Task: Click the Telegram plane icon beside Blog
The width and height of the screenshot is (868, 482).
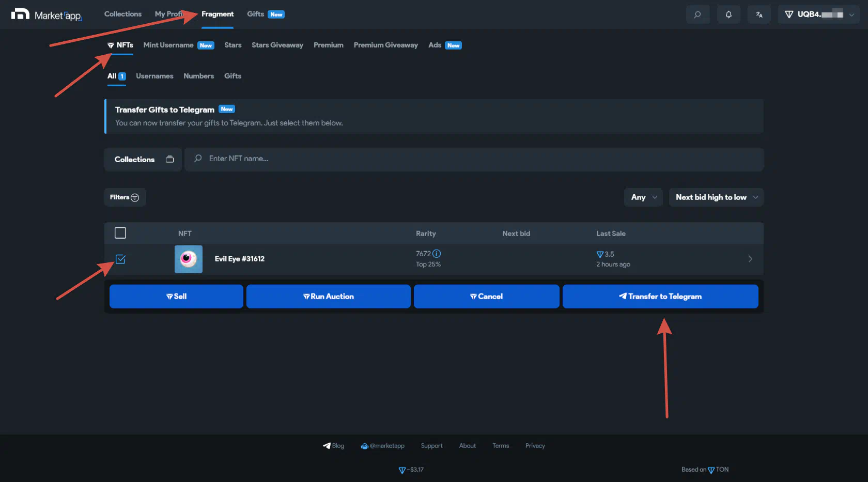Action: tap(327, 446)
